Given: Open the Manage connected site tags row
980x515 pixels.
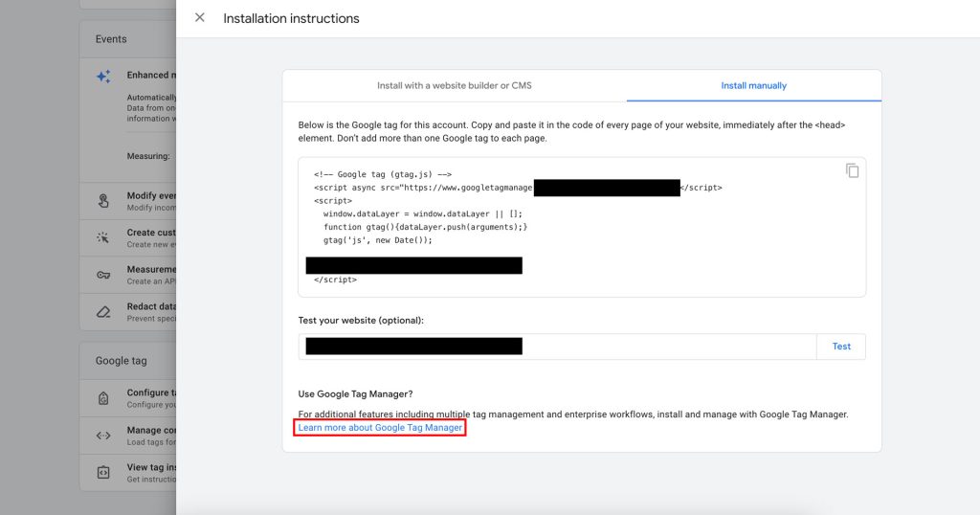Looking at the screenshot, I should click(x=128, y=436).
